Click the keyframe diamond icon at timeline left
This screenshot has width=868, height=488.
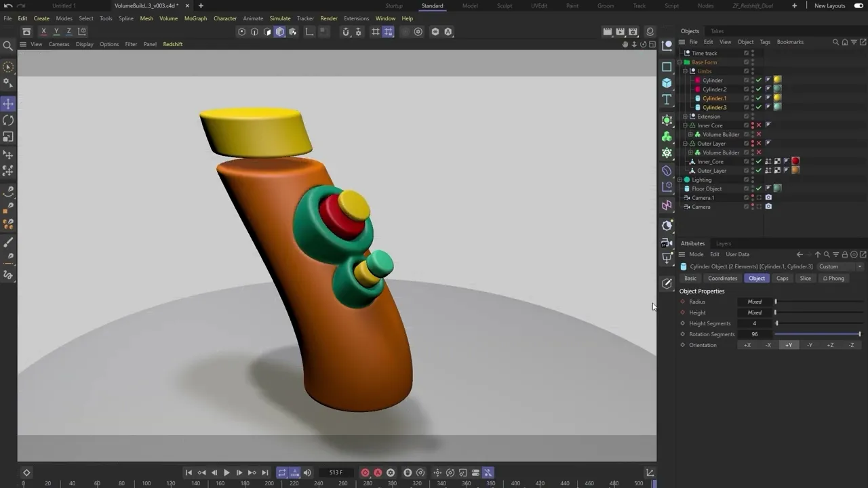click(26, 472)
